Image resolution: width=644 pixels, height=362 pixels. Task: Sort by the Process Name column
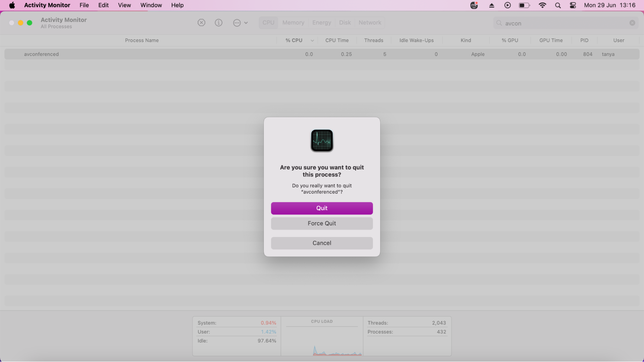coord(142,40)
